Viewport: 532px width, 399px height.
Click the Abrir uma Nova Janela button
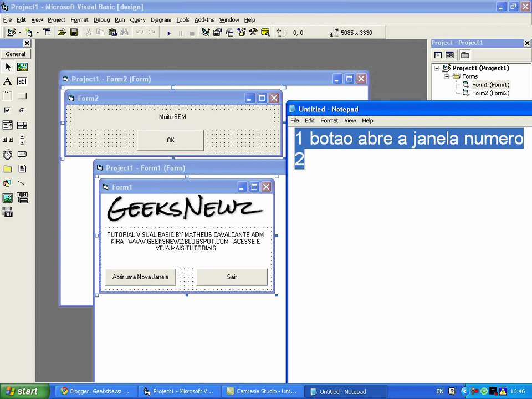[x=140, y=277]
